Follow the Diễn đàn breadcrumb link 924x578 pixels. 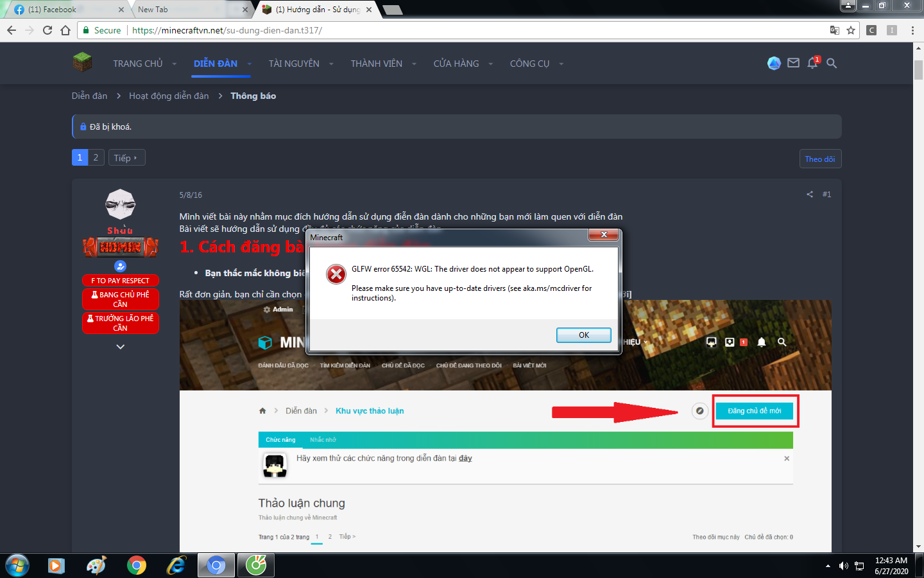90,96
